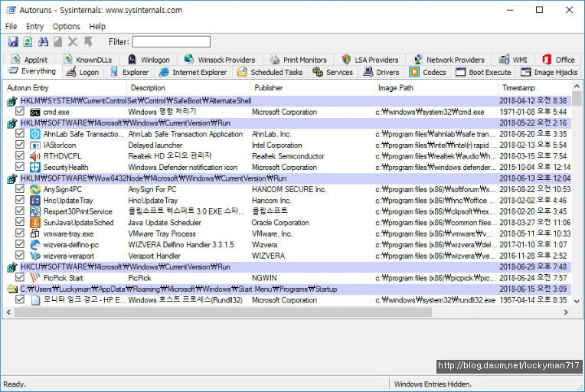Click the PicPick Start entry icon
Image resolution: width=585 pixels, height=392 pixels.
[35, 278]
